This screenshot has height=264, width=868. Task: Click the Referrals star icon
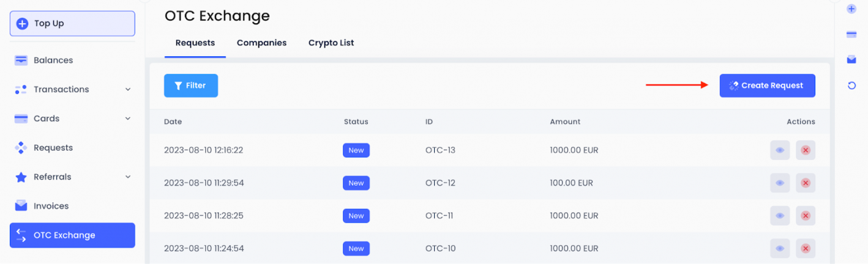pos(21,177)
